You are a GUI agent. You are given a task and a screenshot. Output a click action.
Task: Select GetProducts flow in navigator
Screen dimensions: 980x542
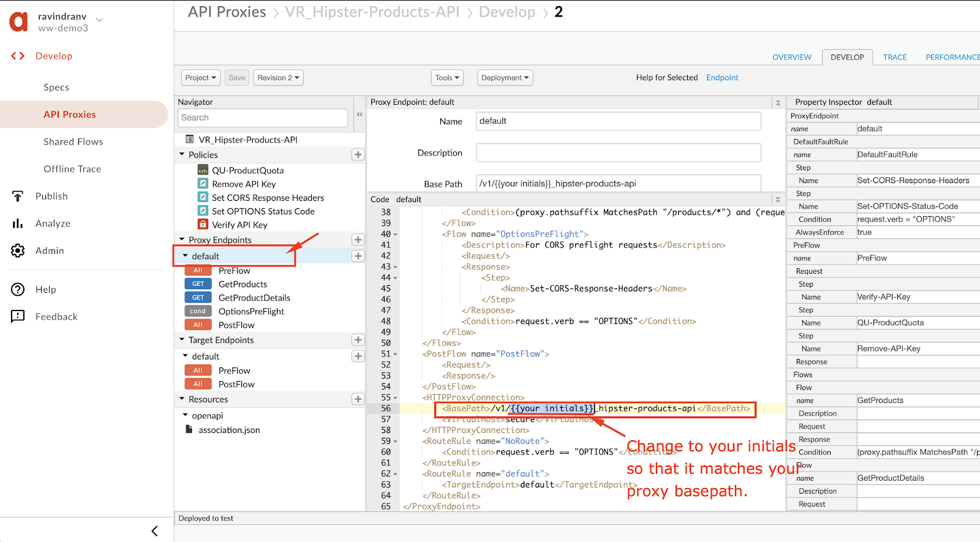click(x=243, y=284)
